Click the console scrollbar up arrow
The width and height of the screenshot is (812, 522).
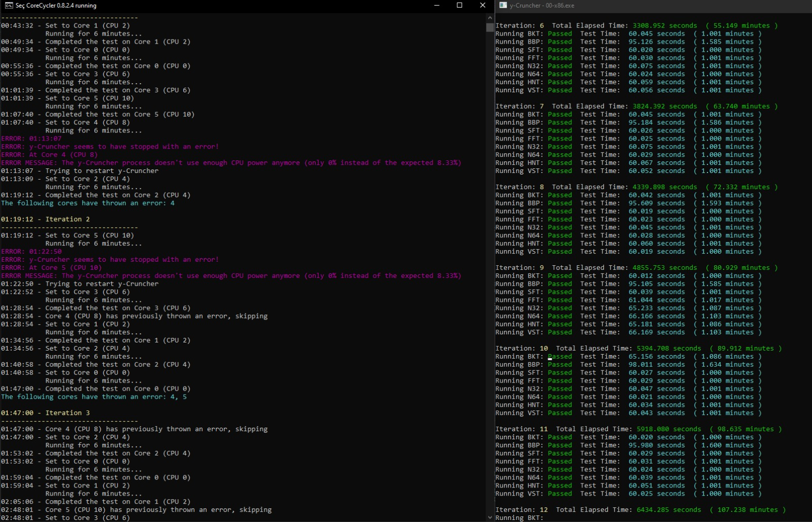click(490, 17)
